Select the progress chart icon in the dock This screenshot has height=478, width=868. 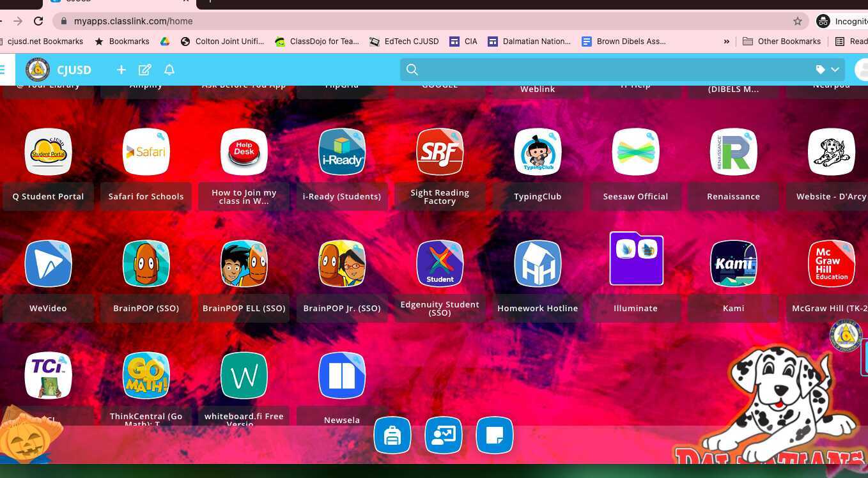tap(444, 435)
